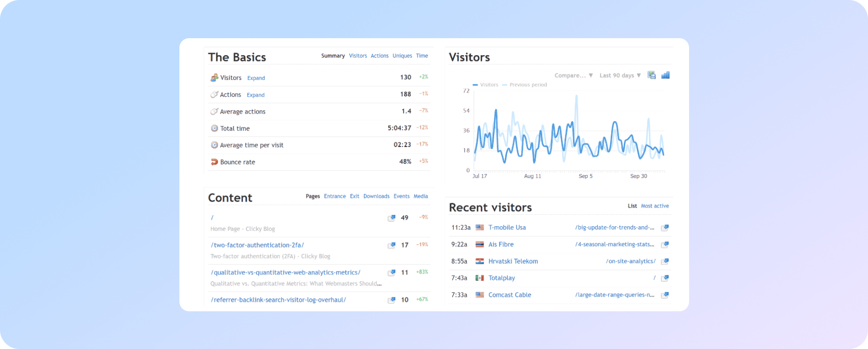Click the Hrvatski Telekom visitor link
This screenshot has width=868, height=349.
point(513,261)
